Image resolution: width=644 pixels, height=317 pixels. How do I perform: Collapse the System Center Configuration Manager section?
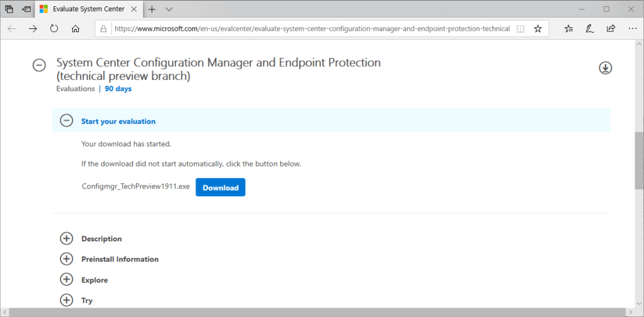click(39, 65)
